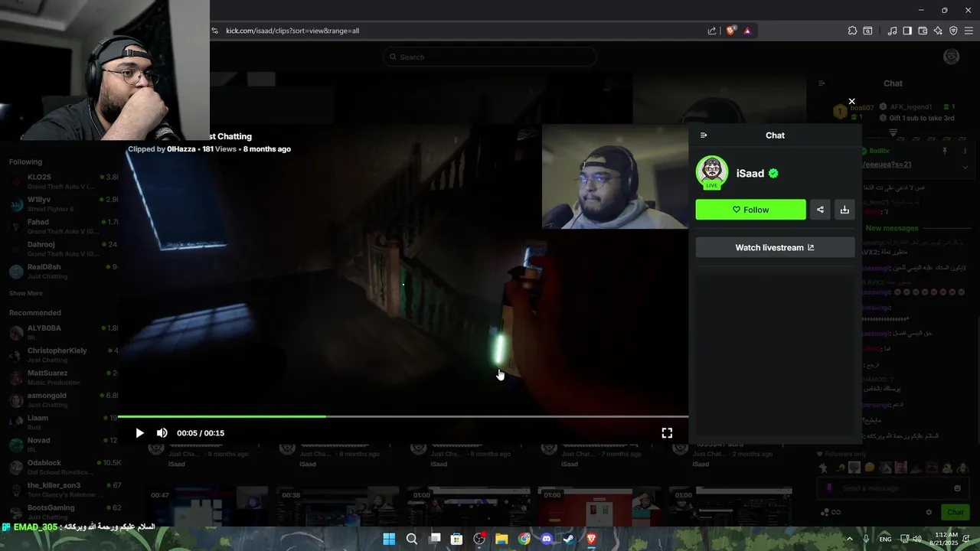Click the clip progress bar
Screen dimensions: 980x551
pyautogui.click(x=403, y=416)
